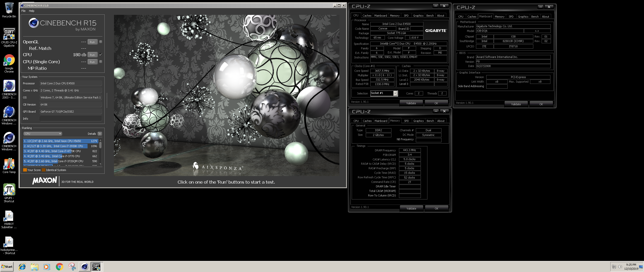Open the Recycle Bin desktop icon
The width and height of the screenshot is (644, 272).
[9, 10]
